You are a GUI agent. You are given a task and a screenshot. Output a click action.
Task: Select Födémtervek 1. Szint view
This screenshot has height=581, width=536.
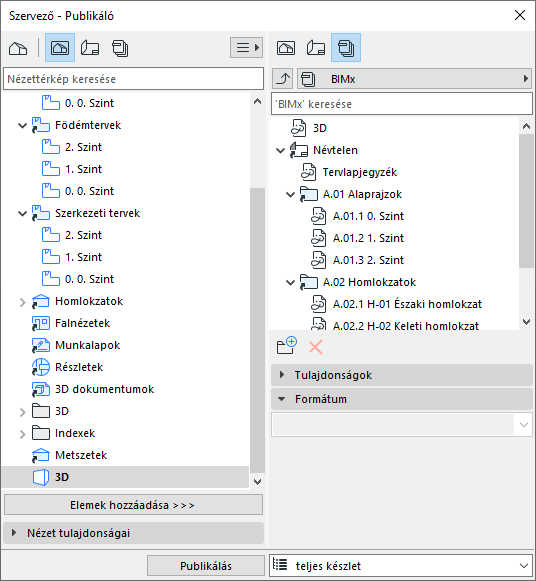click(83, 169)
